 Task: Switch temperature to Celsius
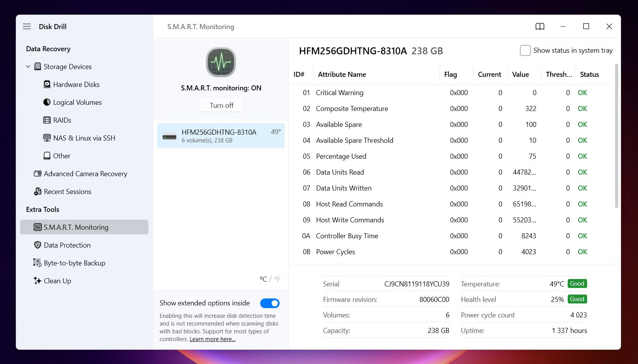click(x=263, y=279)
